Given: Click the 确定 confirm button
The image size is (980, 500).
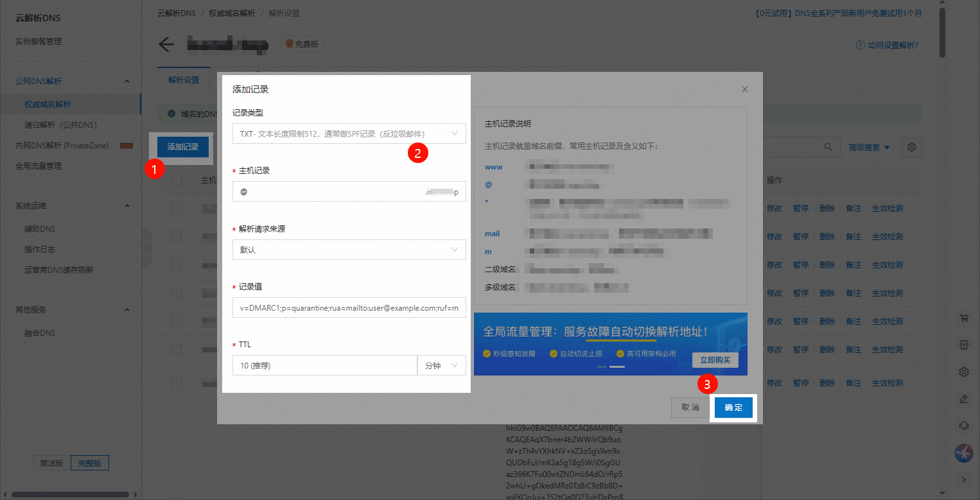Looking at the screenshot, I should pos(733,407).
